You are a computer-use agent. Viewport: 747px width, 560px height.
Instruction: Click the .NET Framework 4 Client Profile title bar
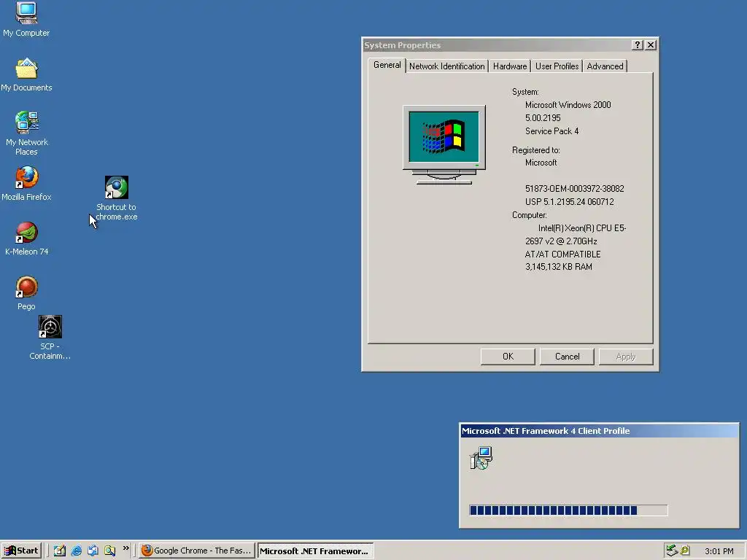(600, 431)
